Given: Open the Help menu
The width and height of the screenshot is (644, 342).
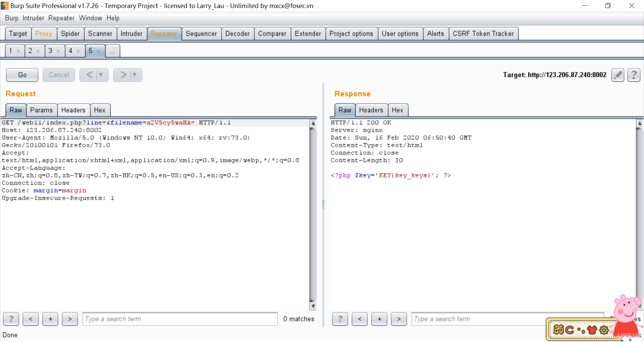Looking at the screenshot, I should [x=113, y=18].
